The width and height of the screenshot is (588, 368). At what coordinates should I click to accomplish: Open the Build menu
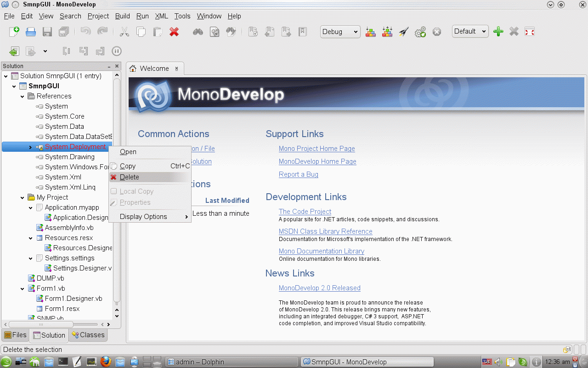(x=123, y=16)
